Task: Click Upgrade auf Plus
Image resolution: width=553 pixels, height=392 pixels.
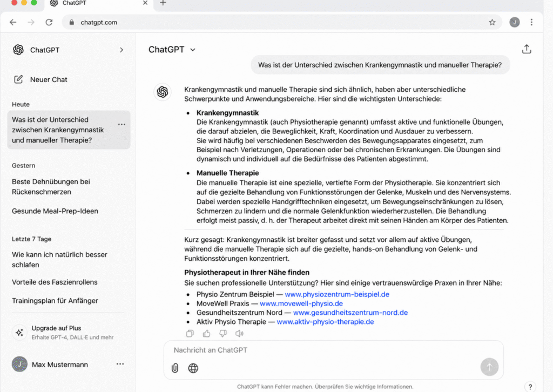Action: pyautogui.click(x=56, y=328)
